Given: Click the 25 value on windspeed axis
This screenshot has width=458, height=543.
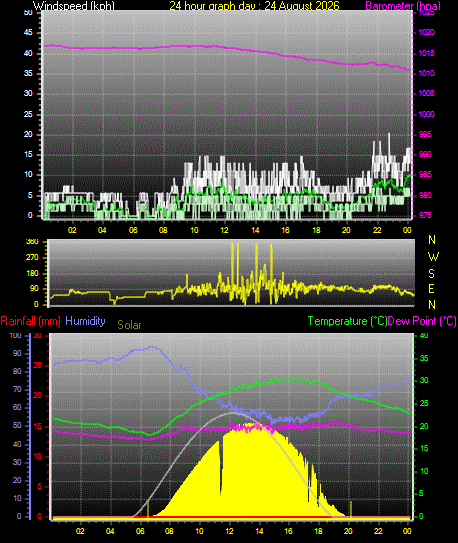Looking at the screenshot, I should click(28, 114).
